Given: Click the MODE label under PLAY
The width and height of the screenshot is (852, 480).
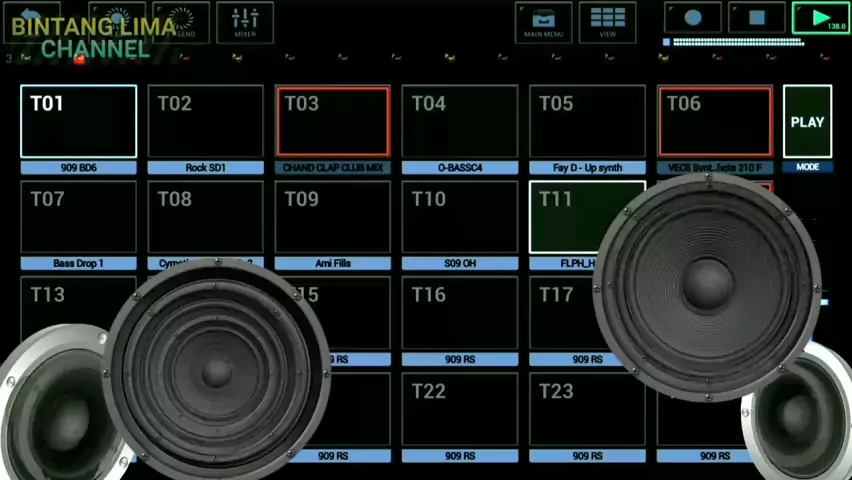Looking at the screenshot, I should pyautogui.click(x=807, y=167).
